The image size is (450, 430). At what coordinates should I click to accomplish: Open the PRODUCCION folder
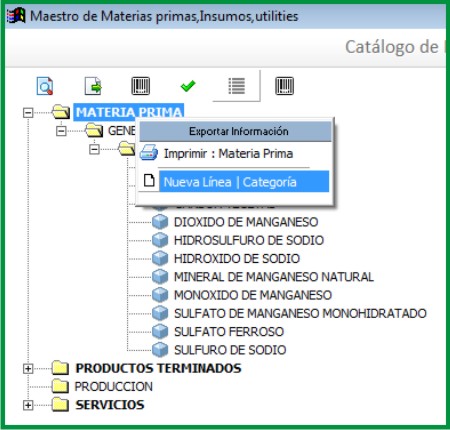click(x=113, y=387)
